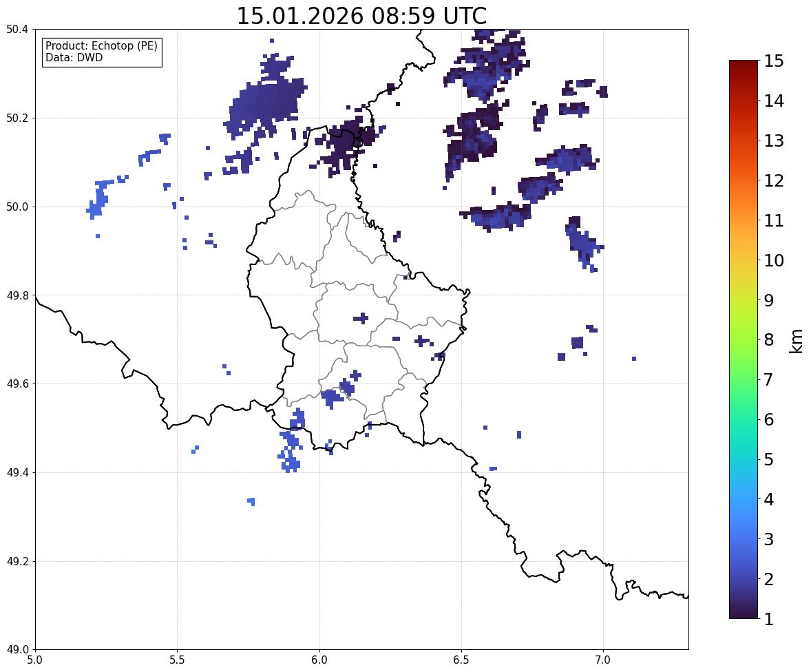The image size is (811, 672).
Task: Click the latitude axis label '49.2'
Action: (17, 561)
